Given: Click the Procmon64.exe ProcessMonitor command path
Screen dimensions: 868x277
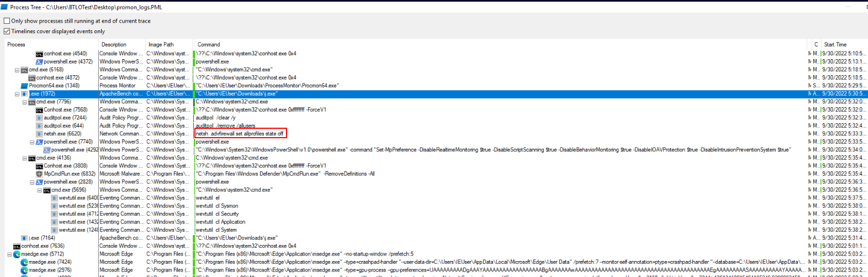Looking at the screenshot, I should pos(267,86).
